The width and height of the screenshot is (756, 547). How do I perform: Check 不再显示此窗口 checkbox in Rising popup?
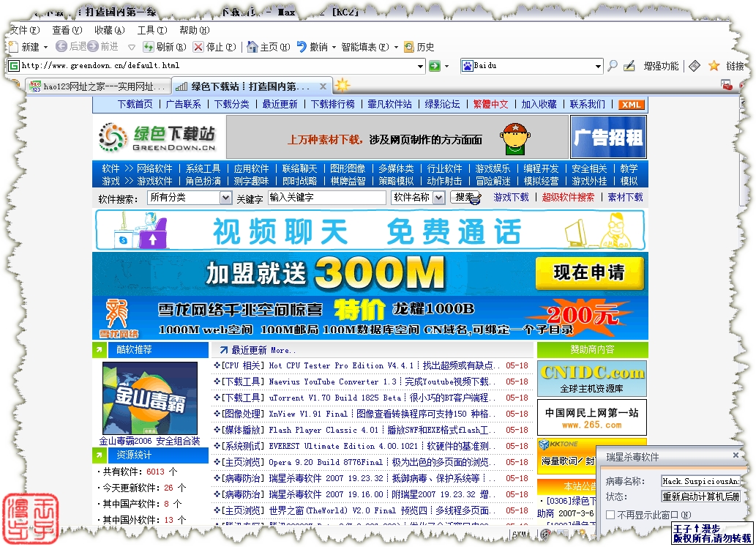coord(610,515)
